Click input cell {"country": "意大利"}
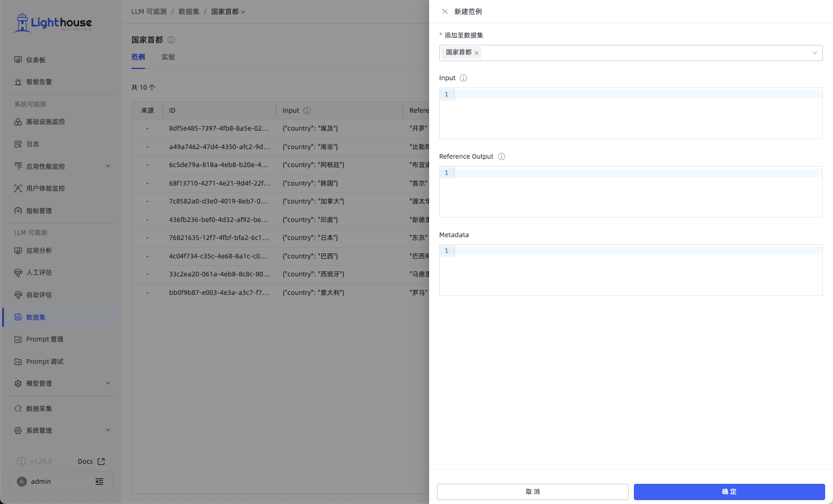833x504 pixels. coord(314,293)
